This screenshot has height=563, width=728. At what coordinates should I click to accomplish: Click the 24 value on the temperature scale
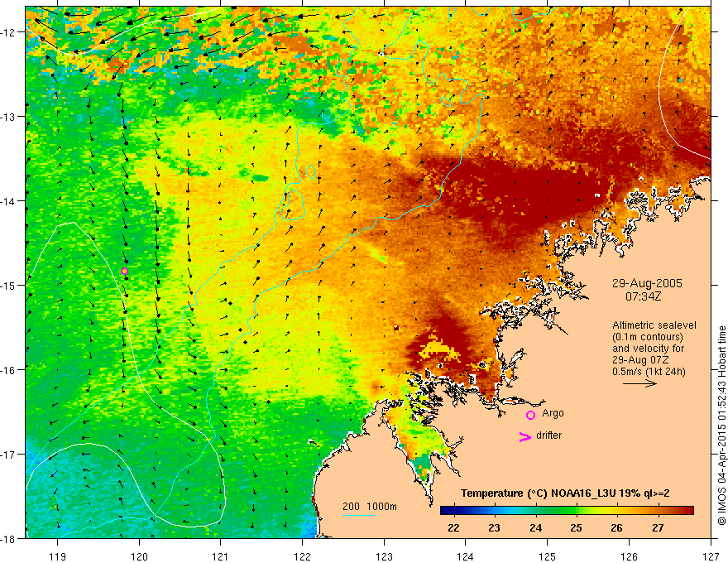pos(536,527)
